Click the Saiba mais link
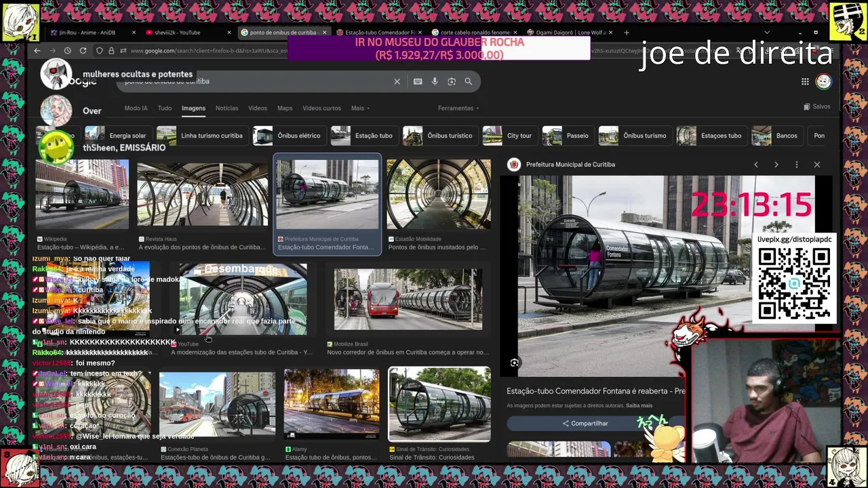The width and height of the screenshot is (868, 488). 639,406
